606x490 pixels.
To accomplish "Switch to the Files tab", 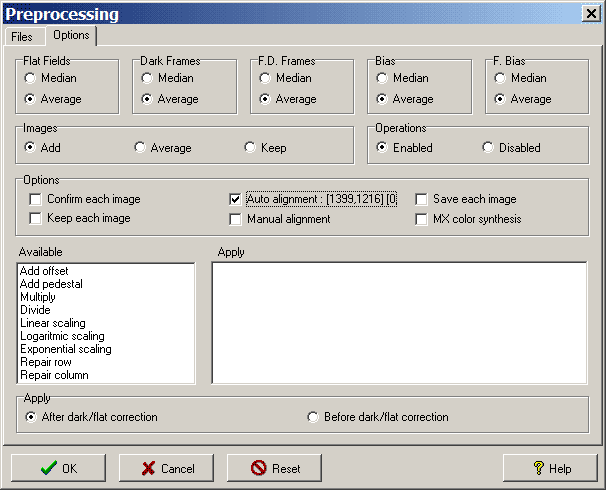I will tap(22, 36).
